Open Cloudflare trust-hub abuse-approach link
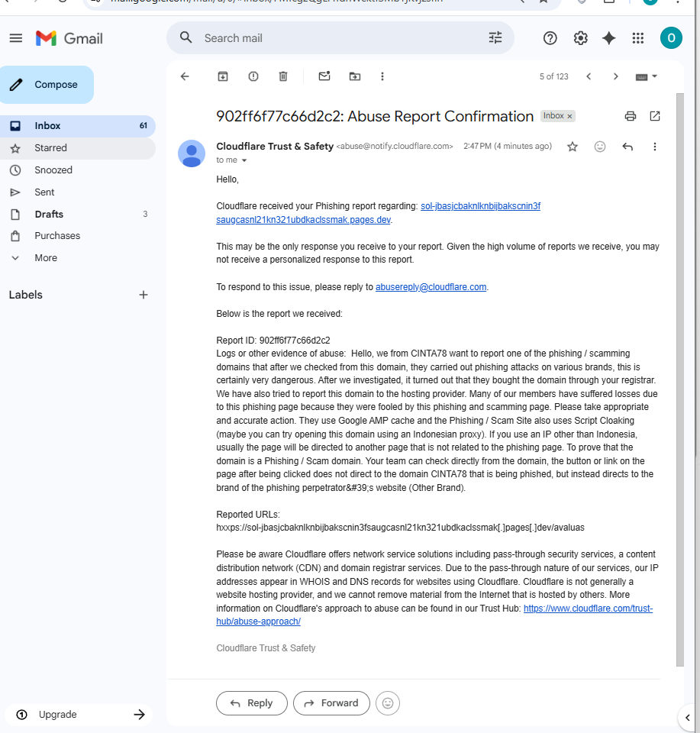 pos(588,609)
